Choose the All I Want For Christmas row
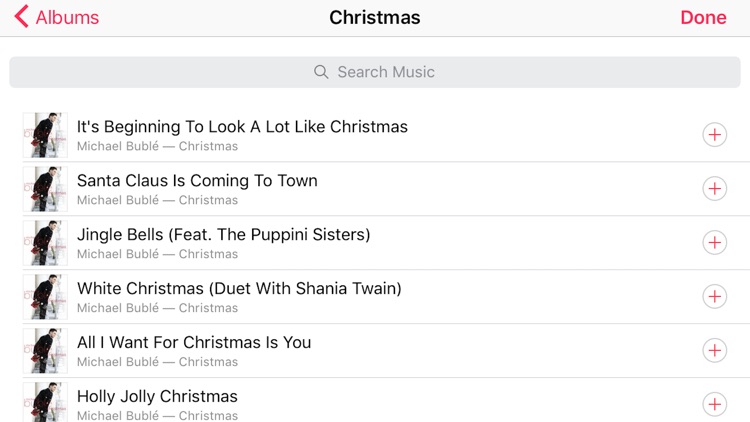 pos(386,351)
